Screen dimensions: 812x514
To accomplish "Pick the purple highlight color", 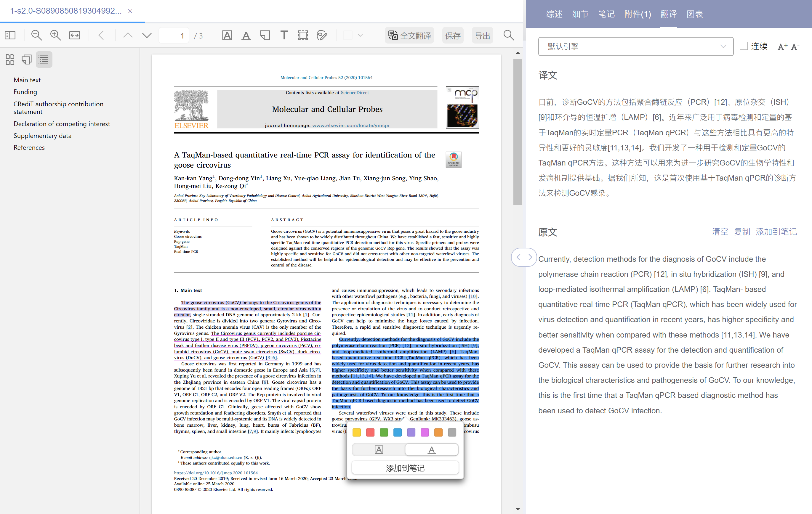I will (411, 432).
